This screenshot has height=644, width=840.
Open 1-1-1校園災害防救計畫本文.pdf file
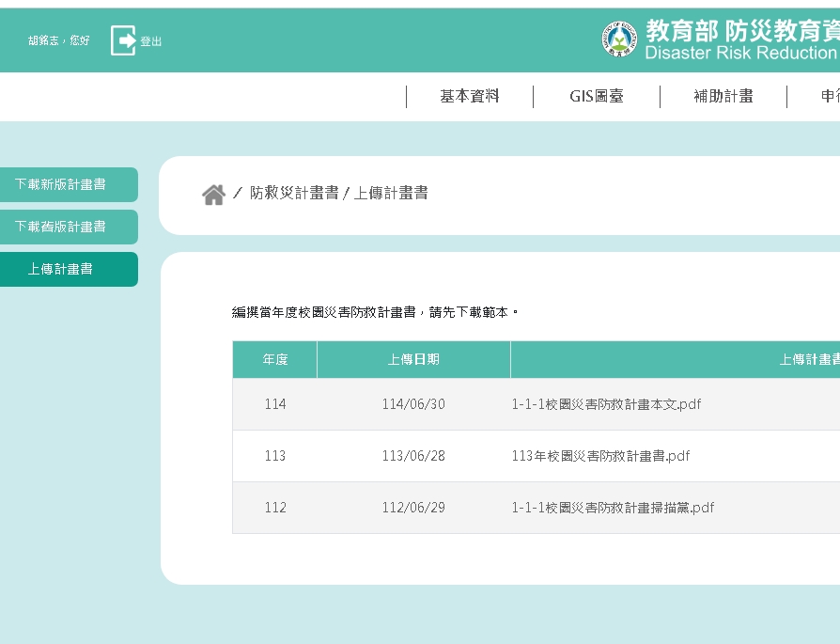606,404
